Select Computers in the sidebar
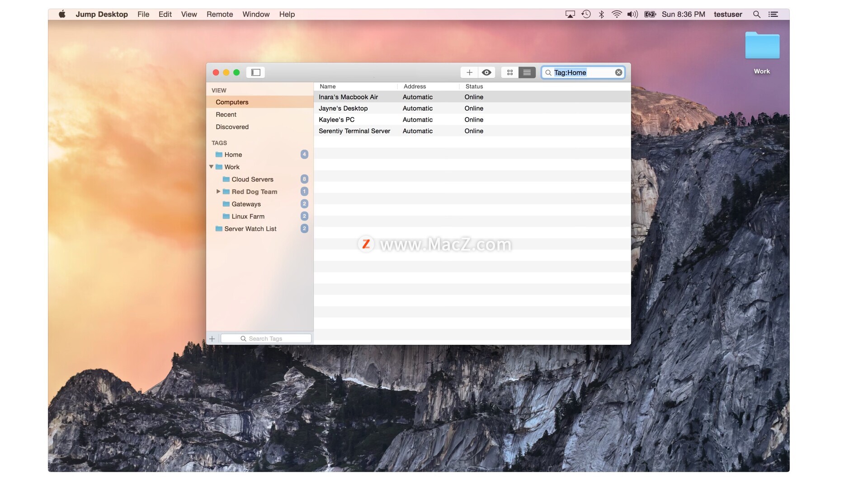Image resolution: width=868 pixels, height=488 pixels. (x=259, y=102)
